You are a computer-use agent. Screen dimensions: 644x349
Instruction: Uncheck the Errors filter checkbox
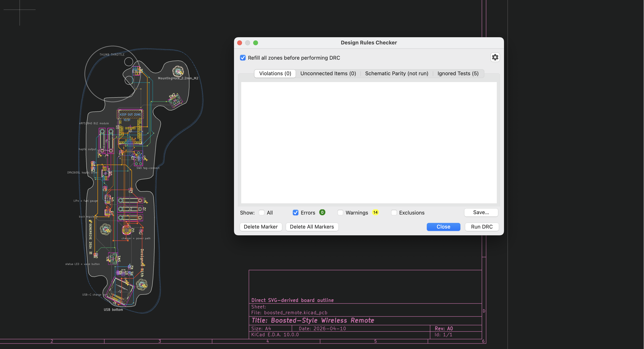(296, 213)
